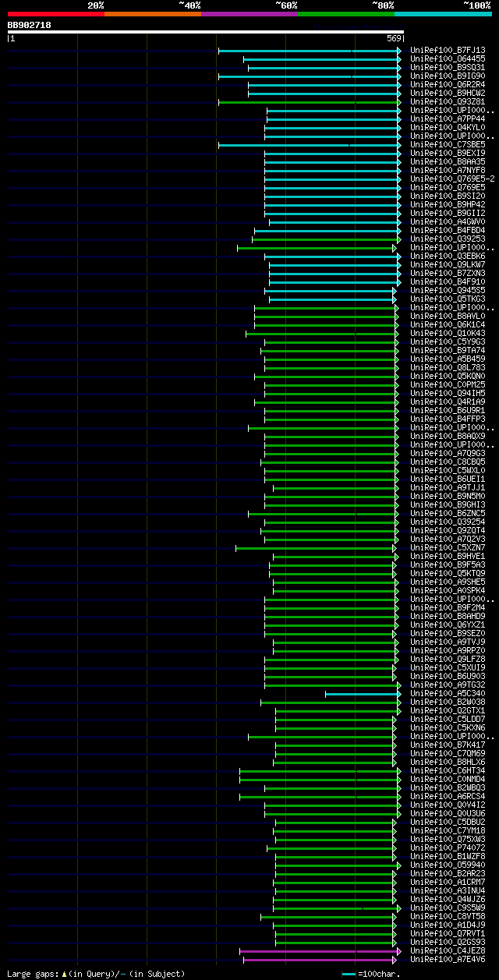Select the UniRef100_A7PP44 label

click(x=448, y=119)
